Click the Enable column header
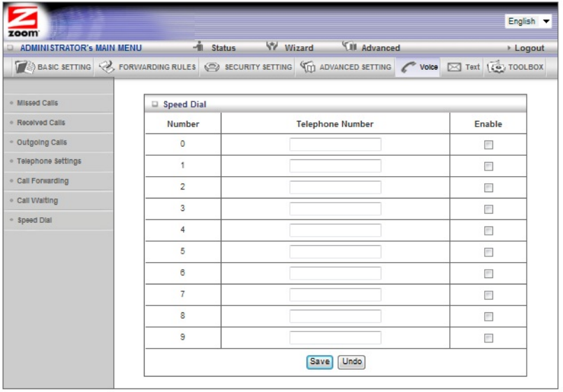This screenshot has width=563, height=392. coord(488,124)
